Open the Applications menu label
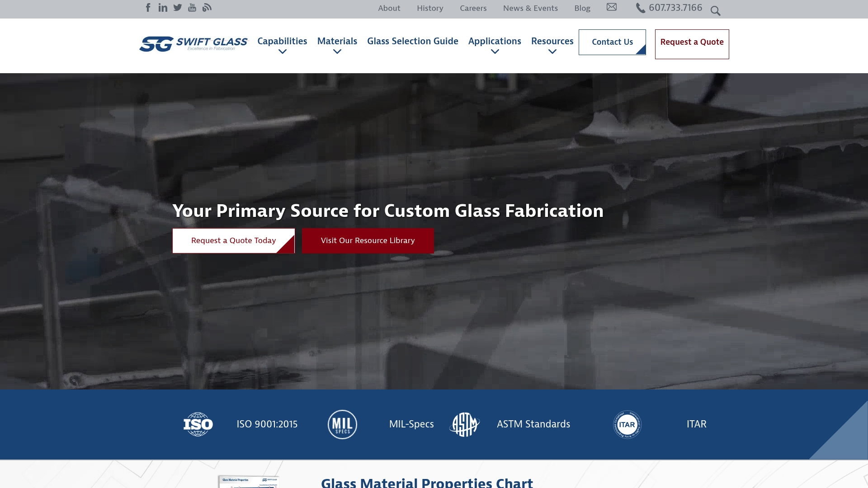The width and height of the screenshot is (868, 488). (495, 41)
